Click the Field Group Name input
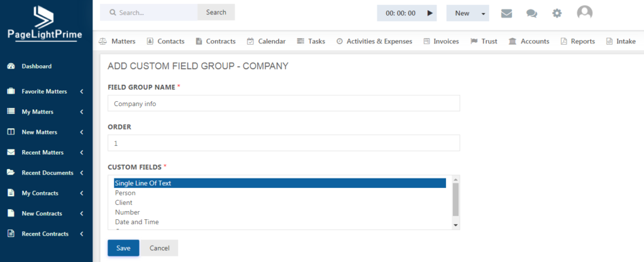644x262 pixels. pyautogui.click(x=284, y=103)
